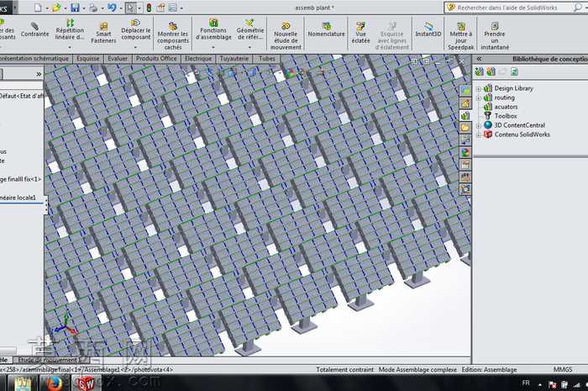Open dropdown arrow next to New icon
The height and width of the screenshot is (391, 588).
(47, 8)
